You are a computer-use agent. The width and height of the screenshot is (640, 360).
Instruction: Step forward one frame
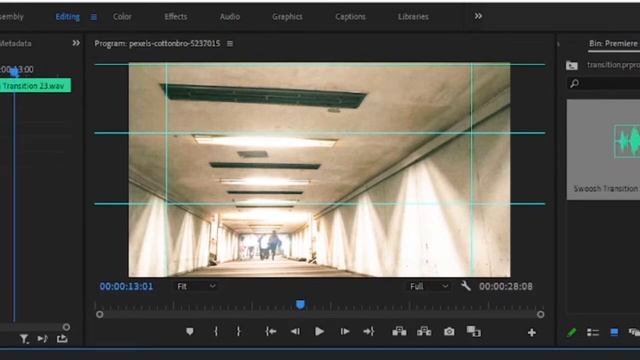[345, 331]
